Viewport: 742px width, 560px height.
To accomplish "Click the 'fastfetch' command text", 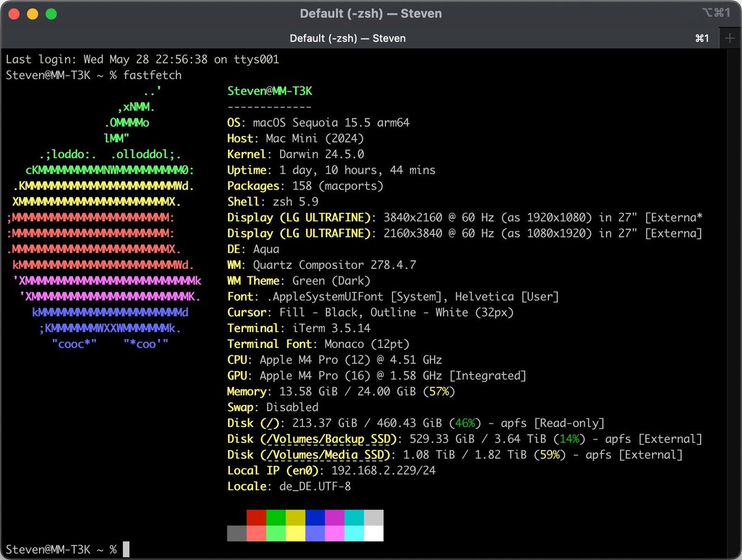I will [152, 75].
